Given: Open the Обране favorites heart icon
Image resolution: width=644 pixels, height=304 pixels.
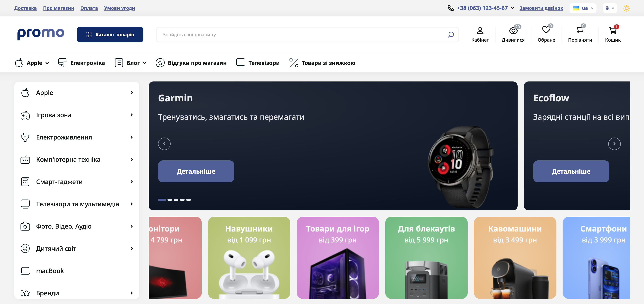Looking at the screenshot, I should (546, 30).
